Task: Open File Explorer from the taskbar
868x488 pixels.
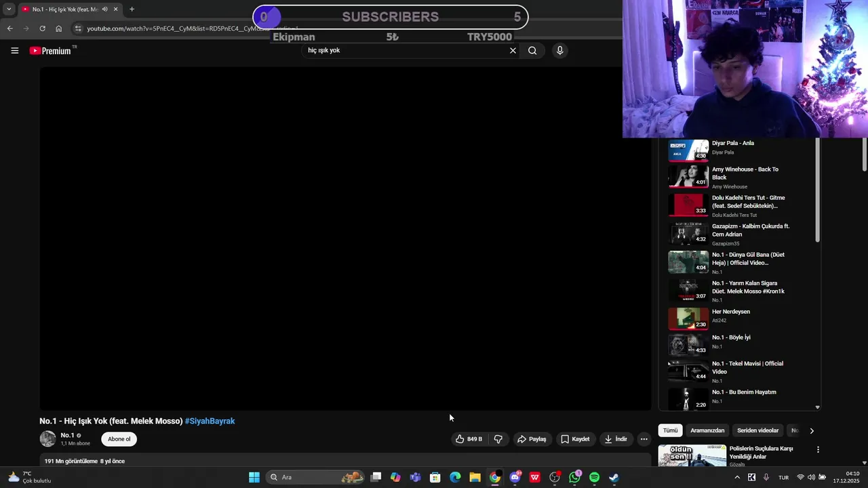Action: 475,477
